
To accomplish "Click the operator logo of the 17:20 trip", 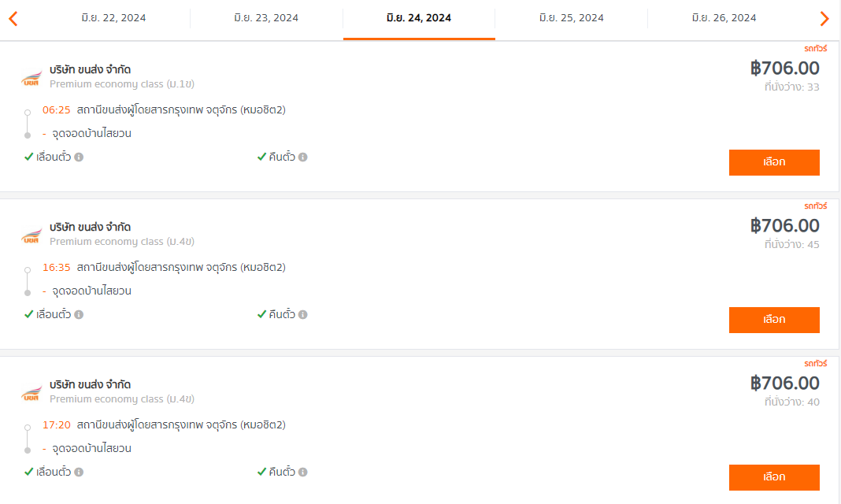I will coord(31,393).
